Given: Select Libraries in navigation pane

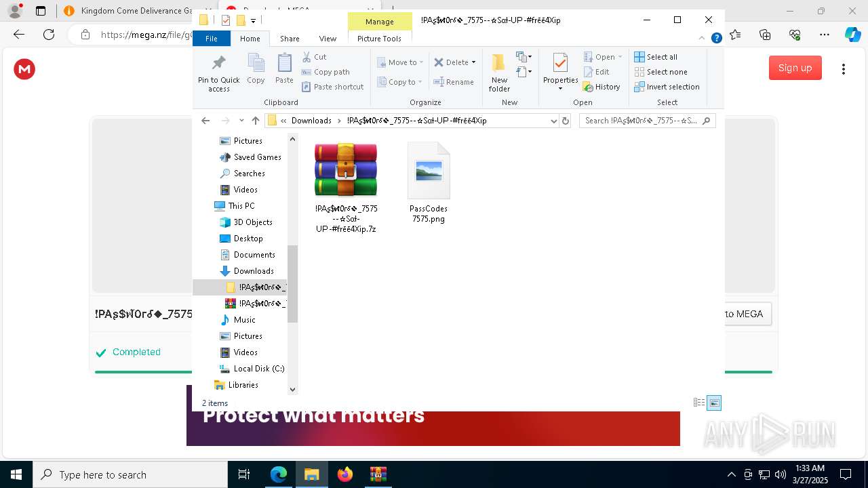Looking at the screenshot, I should pos(243,385).
